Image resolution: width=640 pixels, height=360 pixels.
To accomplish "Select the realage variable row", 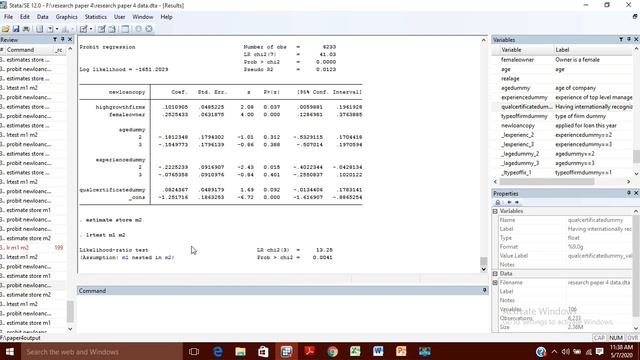I will [x=562, y=78].
